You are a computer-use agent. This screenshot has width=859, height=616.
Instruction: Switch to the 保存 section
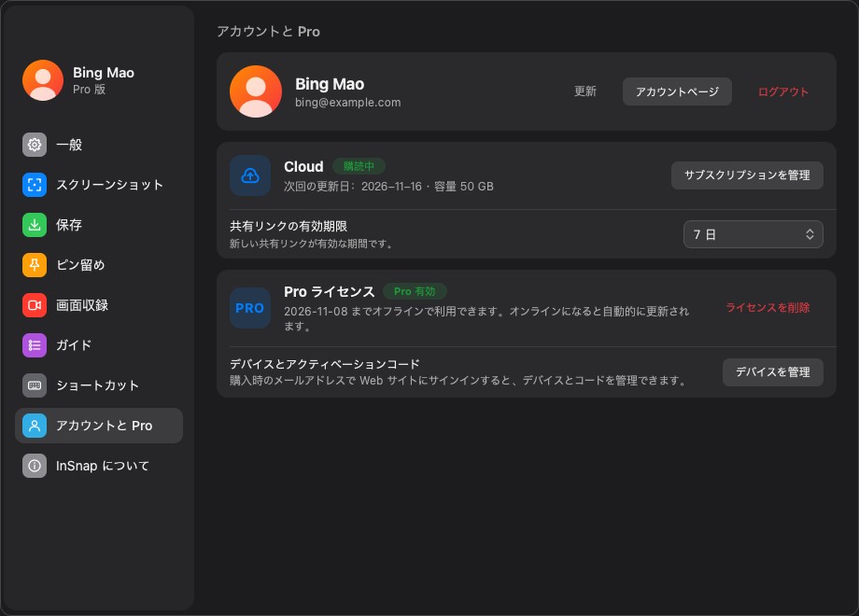pos(99,225)
